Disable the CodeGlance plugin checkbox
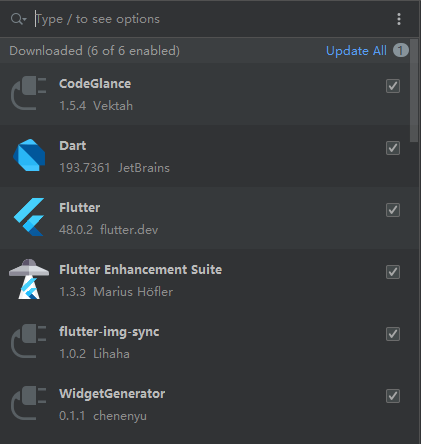421x444 pixels. [x=393, y=86]
